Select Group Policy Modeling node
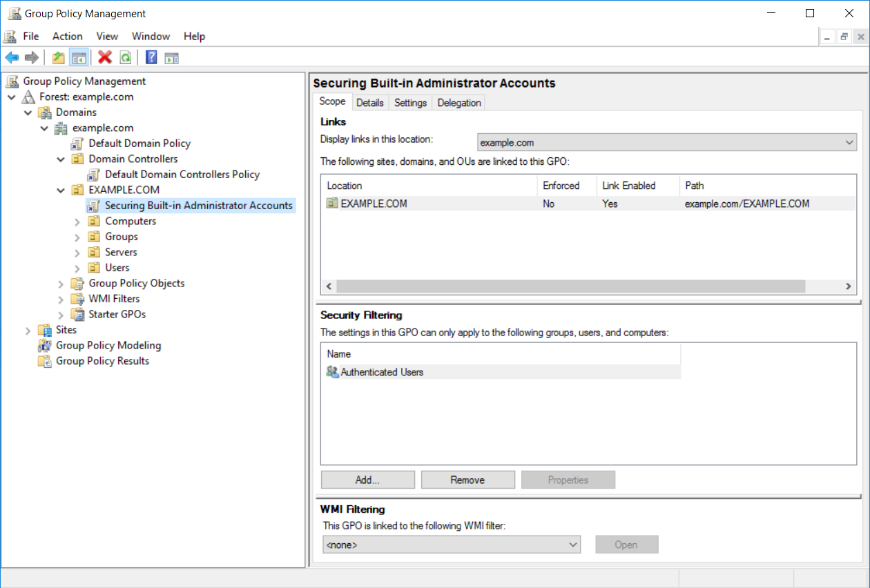This screenshot has width=870, height=588. click(x=108, y=345)
